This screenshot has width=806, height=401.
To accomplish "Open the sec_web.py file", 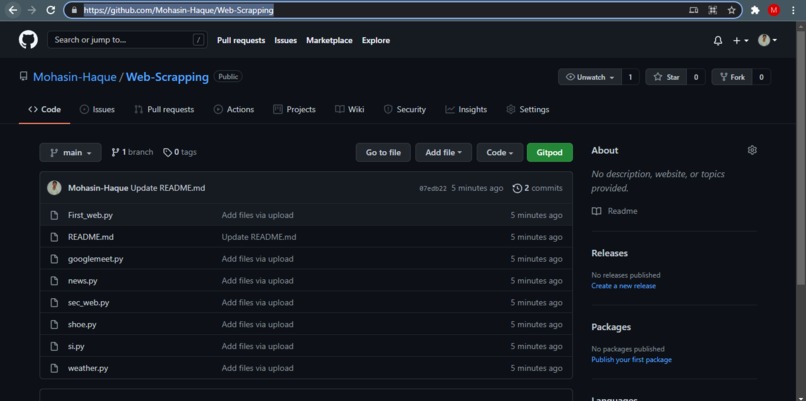I will point(88,303).
